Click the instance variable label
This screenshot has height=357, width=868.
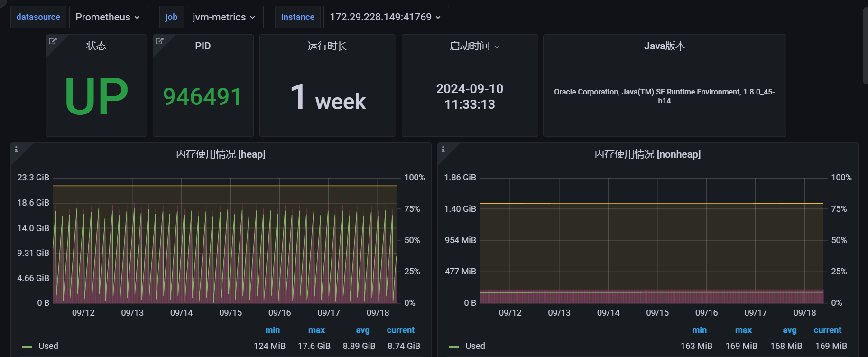pyautogui.click(x=298, y=17)
